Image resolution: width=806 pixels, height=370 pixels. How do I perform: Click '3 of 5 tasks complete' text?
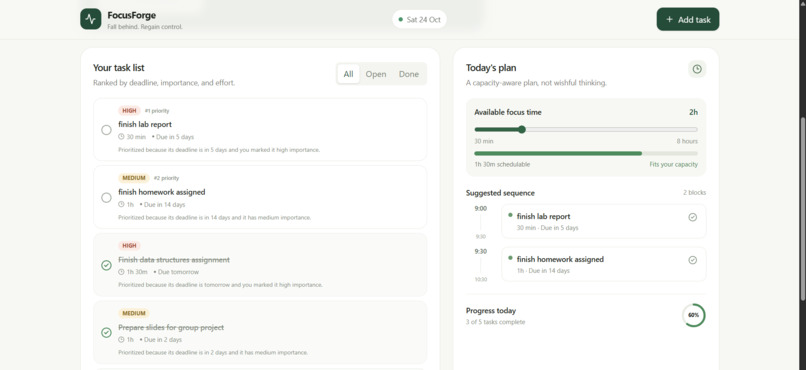tap(496, 322)
